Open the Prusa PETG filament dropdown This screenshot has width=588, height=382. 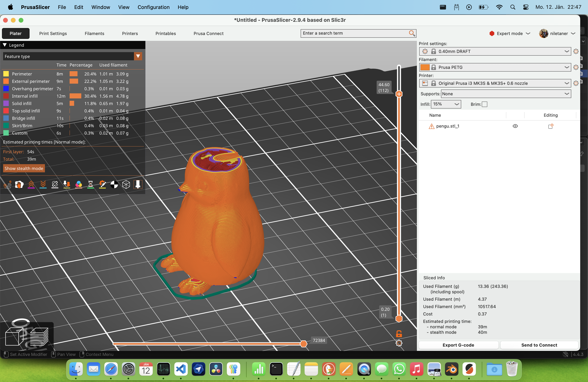coord(495,67)
